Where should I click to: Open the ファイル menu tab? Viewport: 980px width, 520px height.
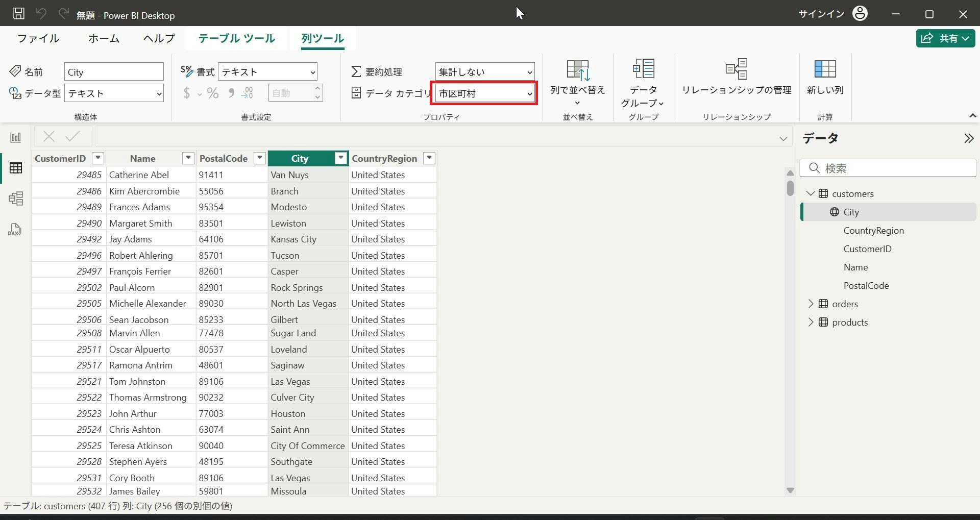pyautogui.click(x=38, y=38)
